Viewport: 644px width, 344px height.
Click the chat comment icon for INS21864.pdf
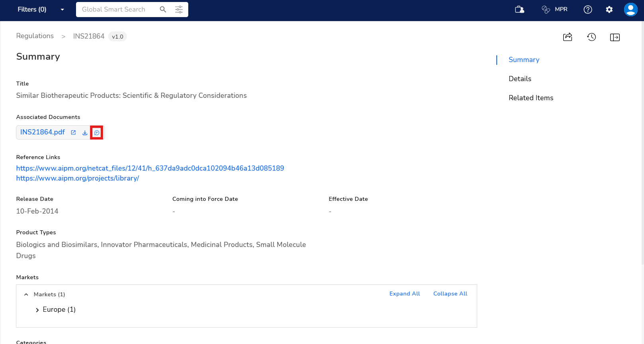coord(97,133)
